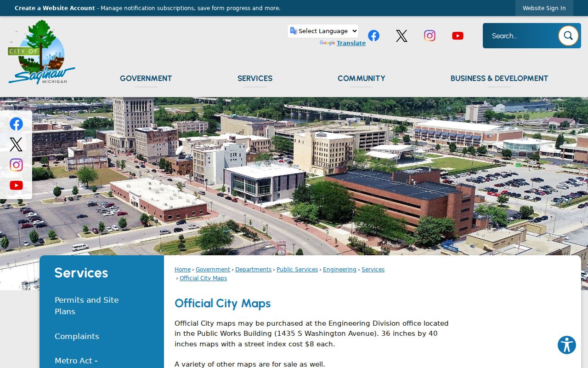Click the Official City Maps page heading
The height and width of the screenshot is (368, 588).
click(x=222, y=303)
